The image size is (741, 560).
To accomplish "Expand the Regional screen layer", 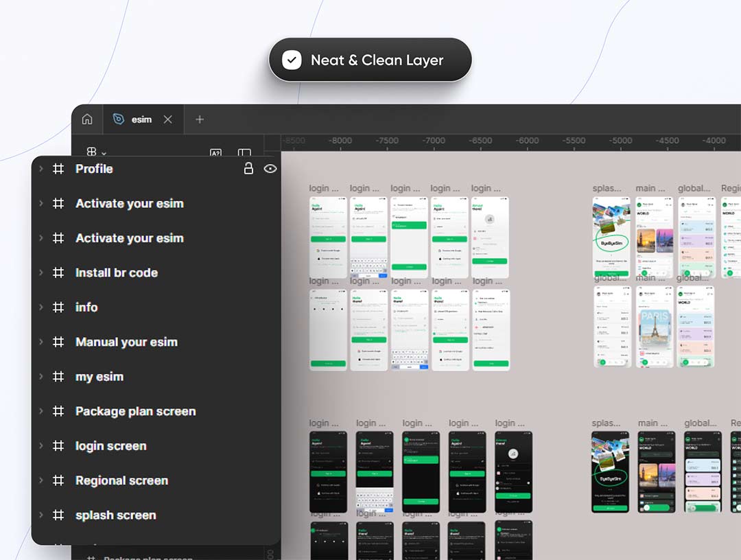I will (40, 480).
